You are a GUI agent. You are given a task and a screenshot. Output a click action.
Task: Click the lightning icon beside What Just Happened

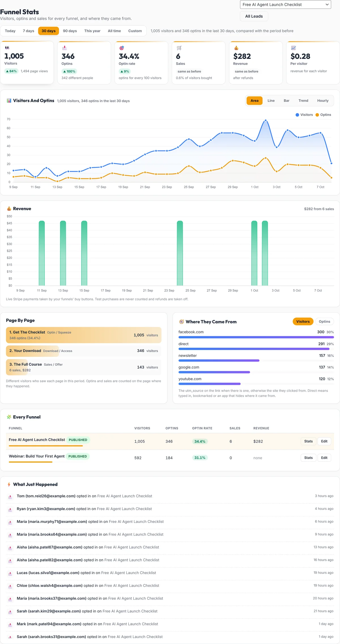(x=9, y=484)
